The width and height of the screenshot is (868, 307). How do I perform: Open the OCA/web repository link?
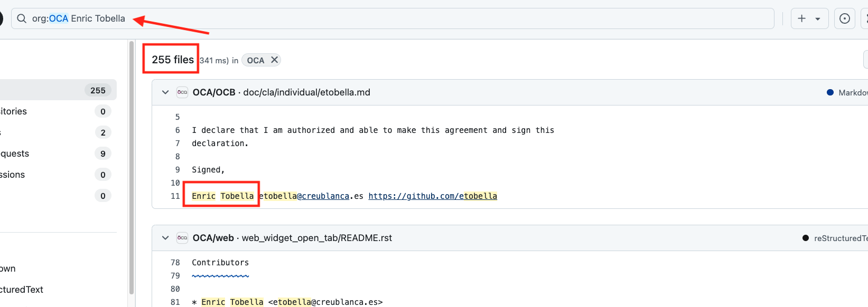[x=213, y=238]
